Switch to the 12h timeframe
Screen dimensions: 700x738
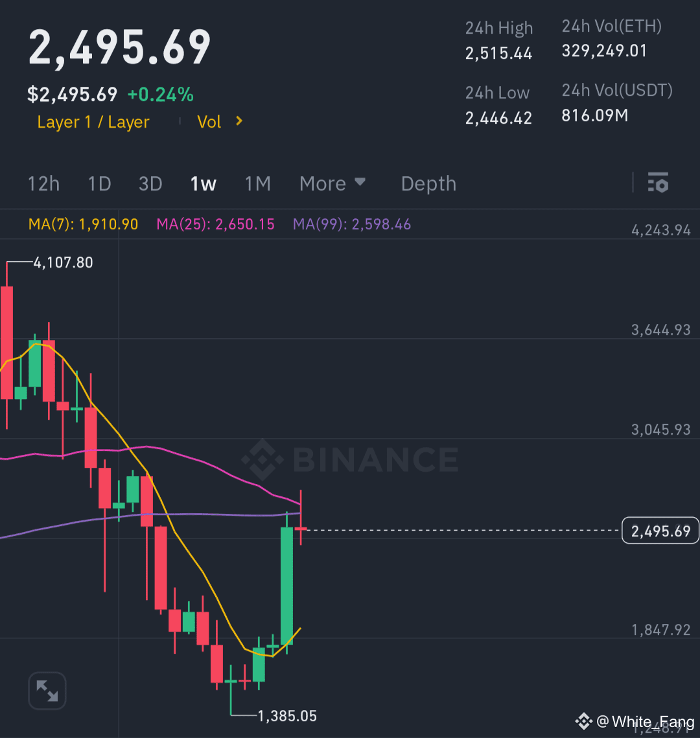point(43,183)
